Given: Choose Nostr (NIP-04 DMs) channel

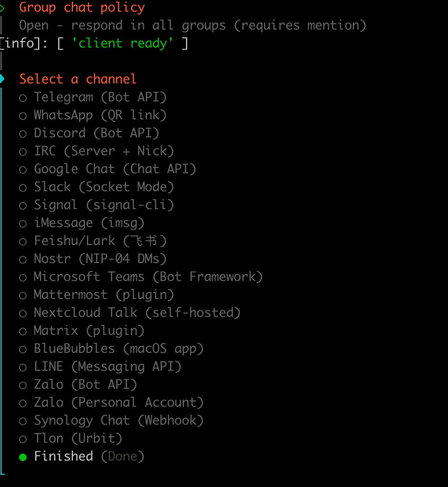Looking at the screenshot, I should [23, 259].
